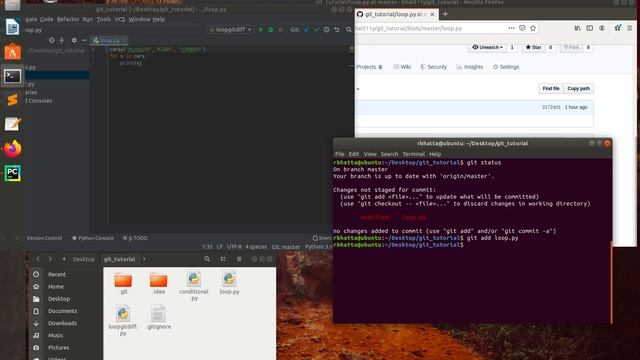Image resolution: width=640 pixels, height=360 pixels.
Task: Click the Find file button
Action: pos(551,89)
